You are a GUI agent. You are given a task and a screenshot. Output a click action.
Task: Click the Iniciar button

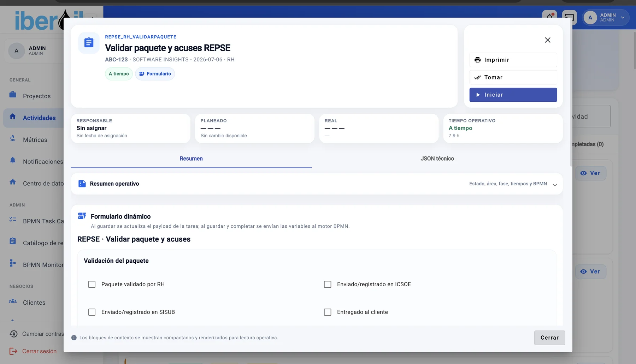pos(513,95)
